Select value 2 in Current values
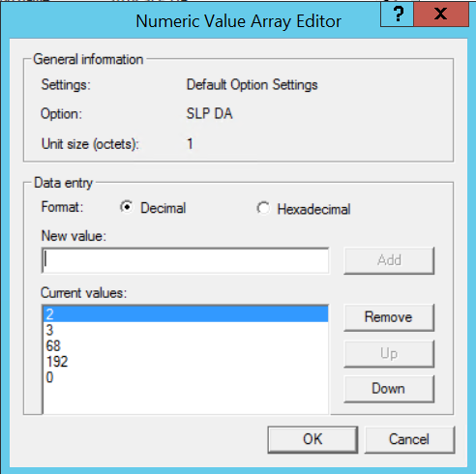Viewport: 476px width, 474px height. [186, 314]
